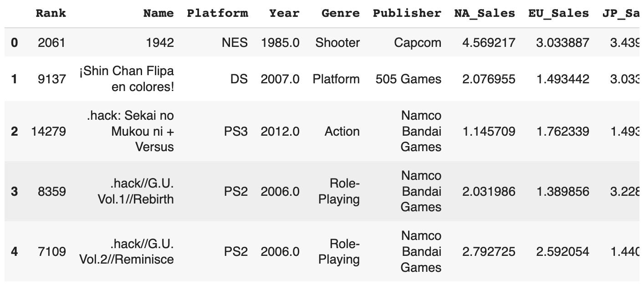Image resolution: width=644 pixels, height=285 pixels.
Task: Click the Year column header
Action: (284, 13)
